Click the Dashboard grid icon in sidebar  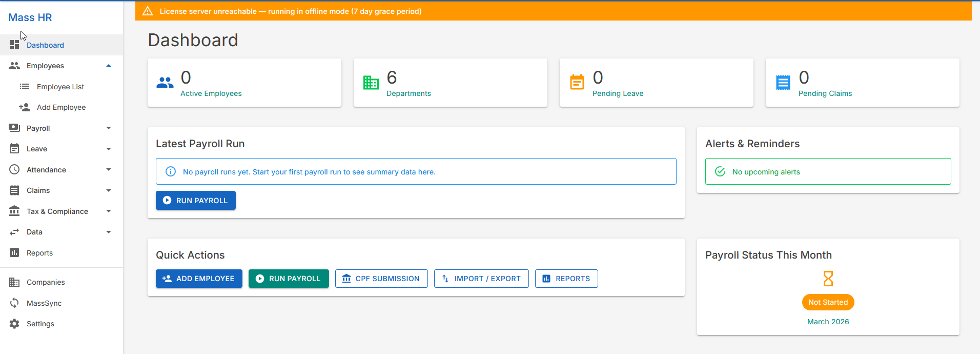point(14,45)
